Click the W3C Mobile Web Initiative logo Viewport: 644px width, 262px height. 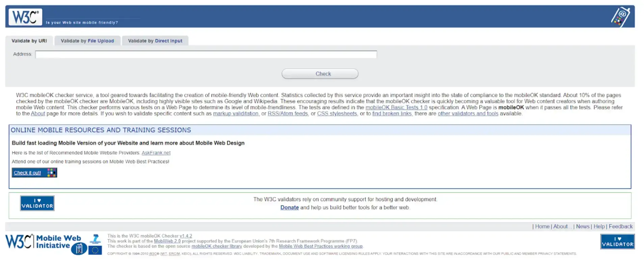click(x=43, y=241)
